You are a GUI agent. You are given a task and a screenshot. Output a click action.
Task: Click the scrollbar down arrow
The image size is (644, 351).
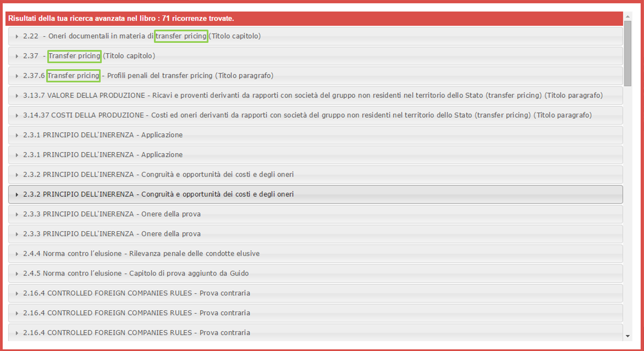tap(628, 336)
